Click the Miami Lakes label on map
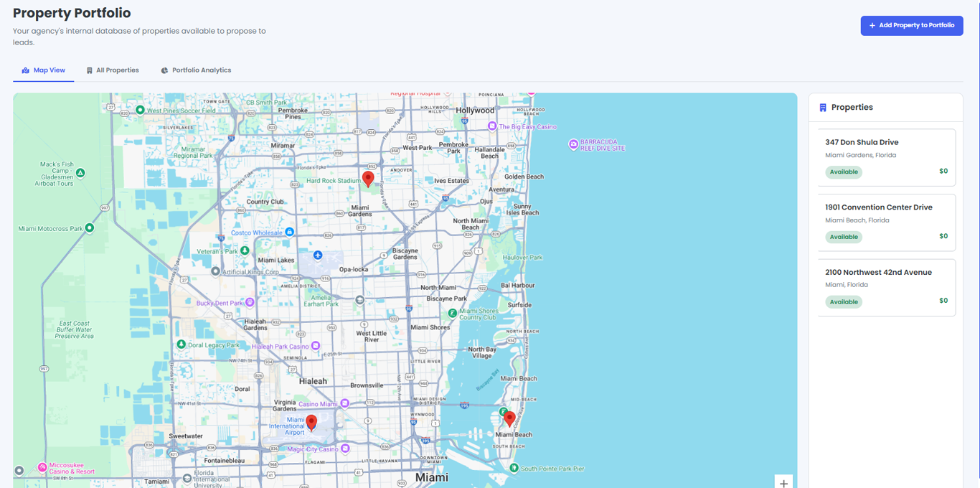The height and width of the screenshot is (488, 980). 276,261
